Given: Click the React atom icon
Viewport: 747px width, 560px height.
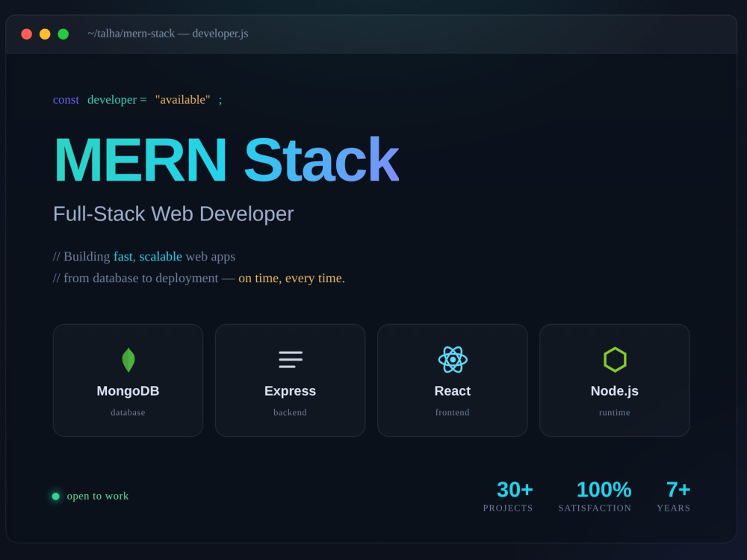Looking at the screenshot, I should 453,360.
